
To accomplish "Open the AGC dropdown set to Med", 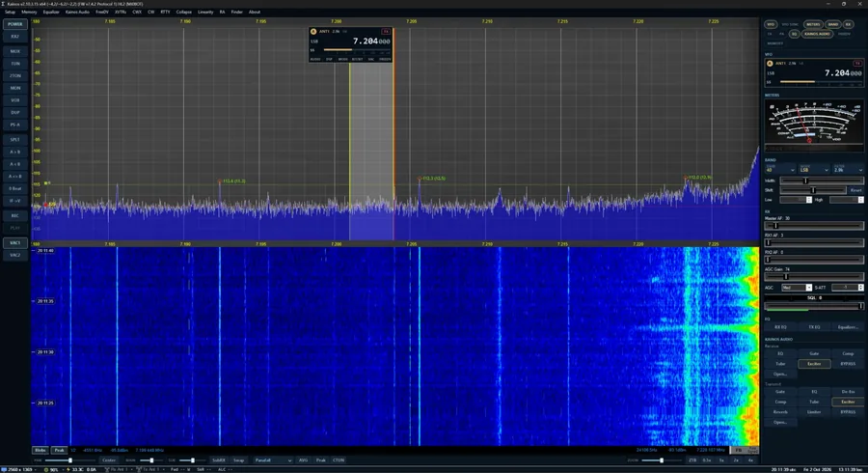I will (796, 288).
